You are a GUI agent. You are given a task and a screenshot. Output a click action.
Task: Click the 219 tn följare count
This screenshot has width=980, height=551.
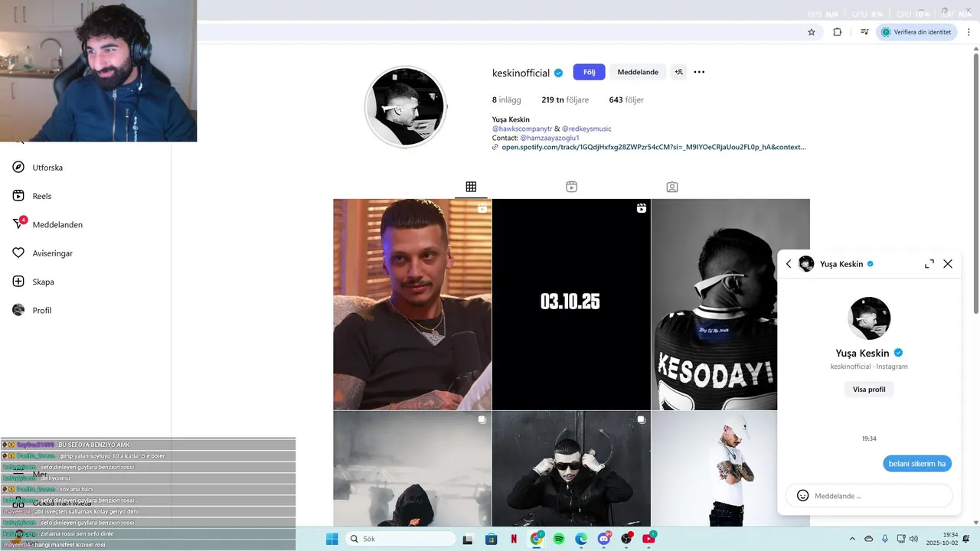click(565, 99)
